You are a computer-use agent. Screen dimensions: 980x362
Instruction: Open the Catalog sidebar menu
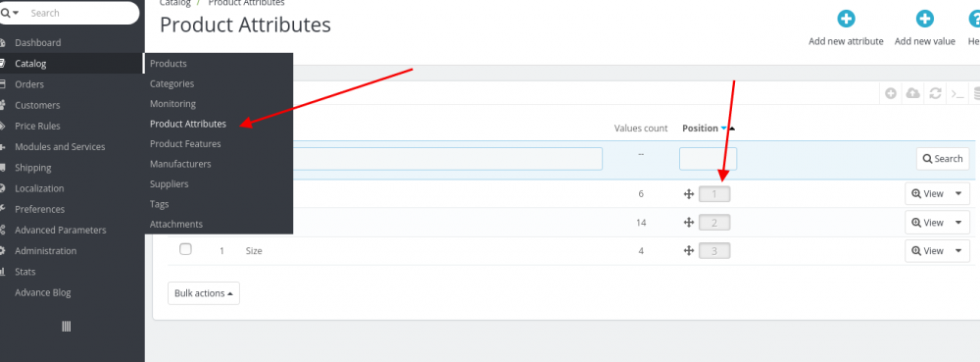[x=30, y=63]
